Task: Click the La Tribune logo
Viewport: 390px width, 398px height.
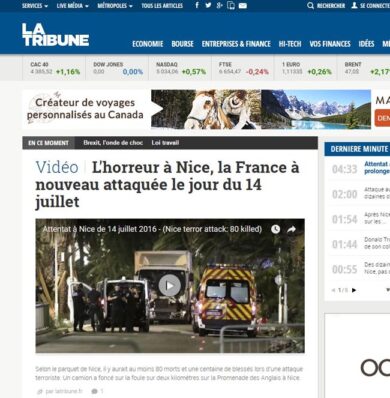Action: point(55,34)
